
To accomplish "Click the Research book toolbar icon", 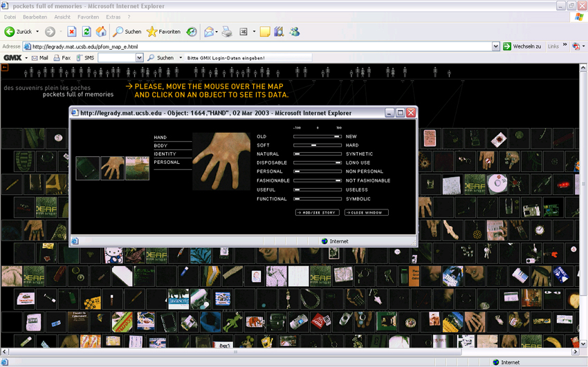I will click(x=279, y=32).
